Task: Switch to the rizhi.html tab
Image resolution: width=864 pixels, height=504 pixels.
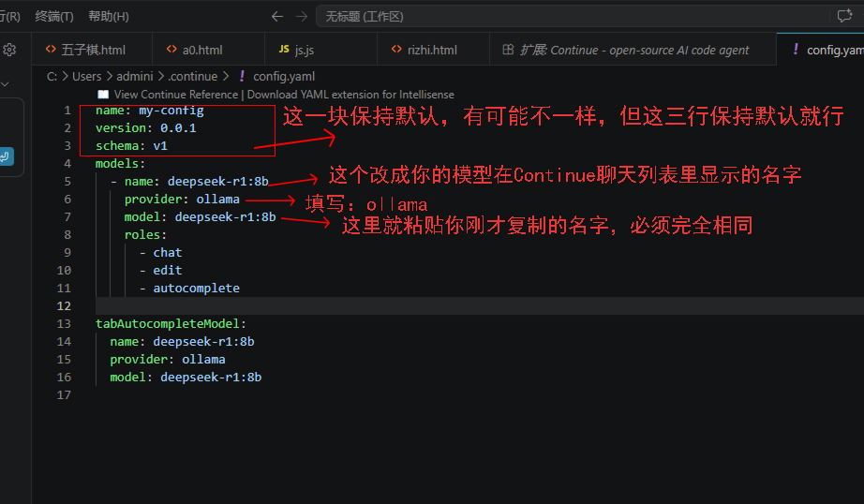Action: [433, 50]
